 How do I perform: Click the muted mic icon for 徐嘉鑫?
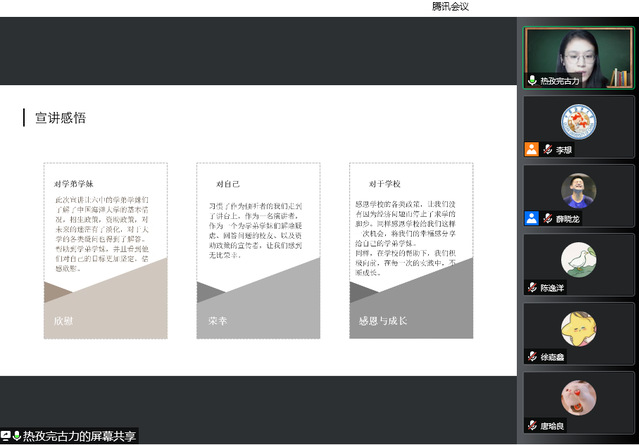[x=533, y=356]
